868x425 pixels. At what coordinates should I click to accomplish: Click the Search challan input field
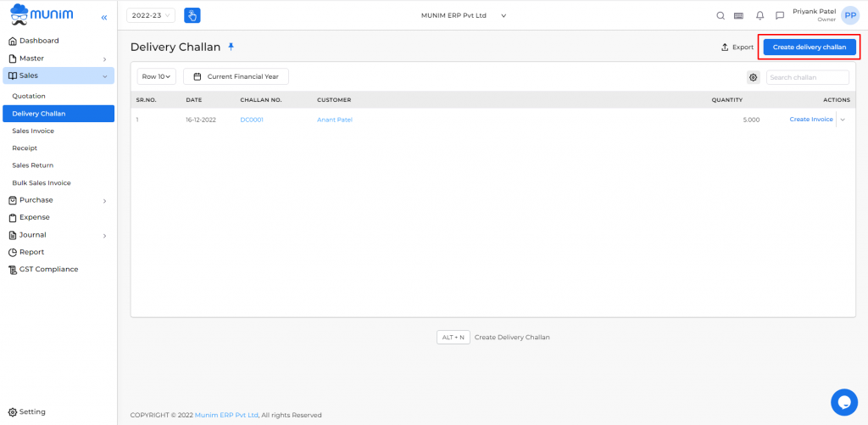(x=807, y=77)
